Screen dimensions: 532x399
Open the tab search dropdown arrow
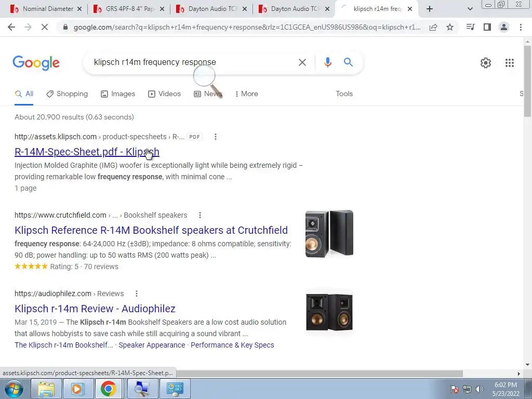click(x=470, y=9)
